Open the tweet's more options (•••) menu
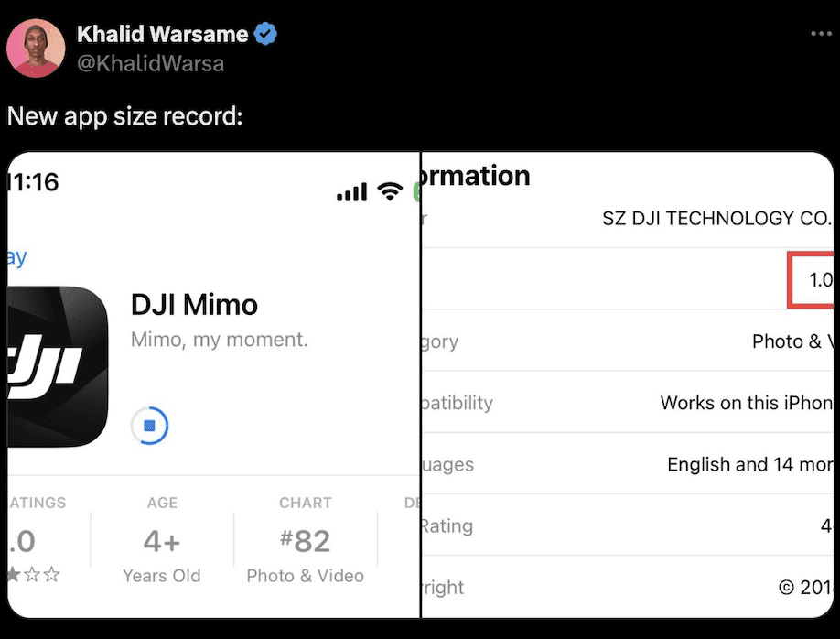The height and width of the screenshot is (639, 840). 820,33
